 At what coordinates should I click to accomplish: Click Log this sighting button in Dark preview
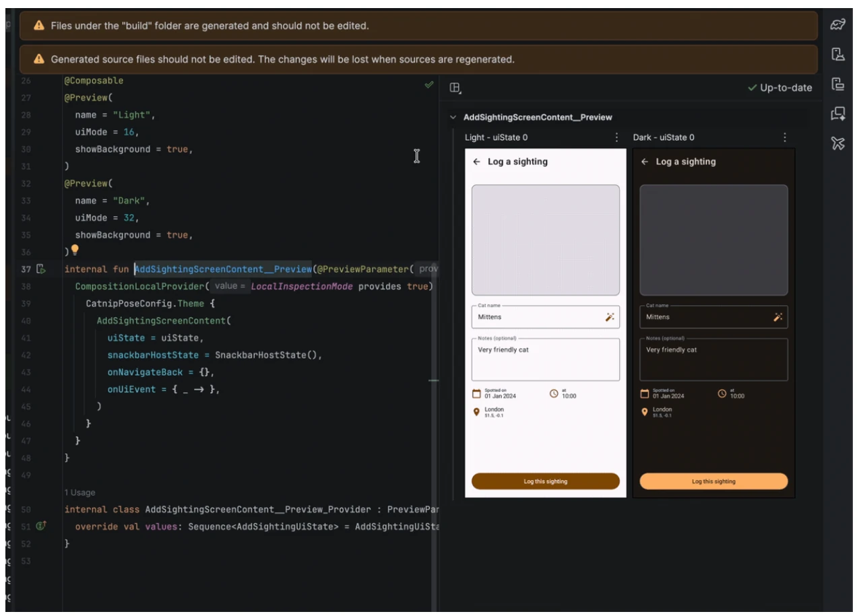[713, 481]
